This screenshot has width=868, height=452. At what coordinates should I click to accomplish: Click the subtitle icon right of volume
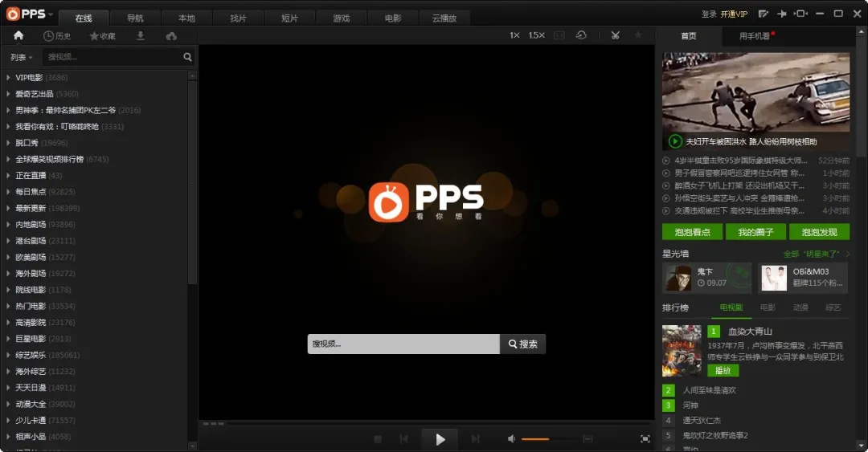588,438
